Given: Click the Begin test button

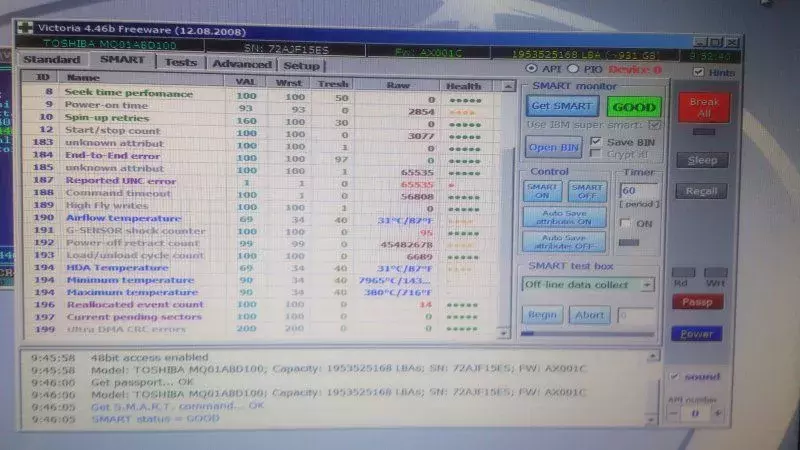Looking at the screenshot, I should tap(542, 315).
